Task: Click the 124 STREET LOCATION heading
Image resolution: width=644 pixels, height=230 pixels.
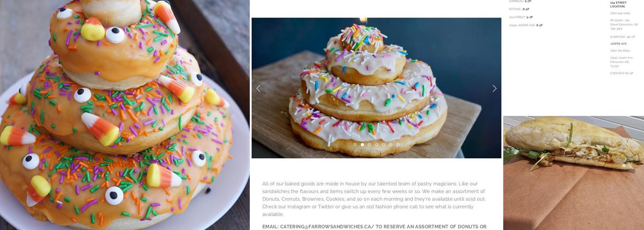Action: pyautogui.click(x=618, y=5)
